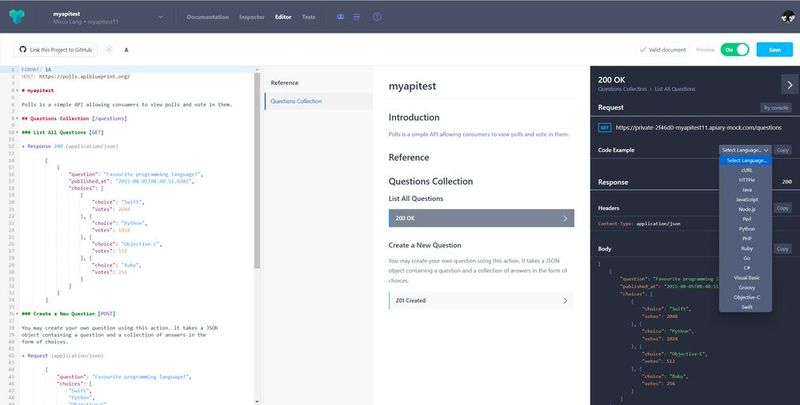
Task: Click the editor vertical scrollbar thumb
Action: [257, 170]
